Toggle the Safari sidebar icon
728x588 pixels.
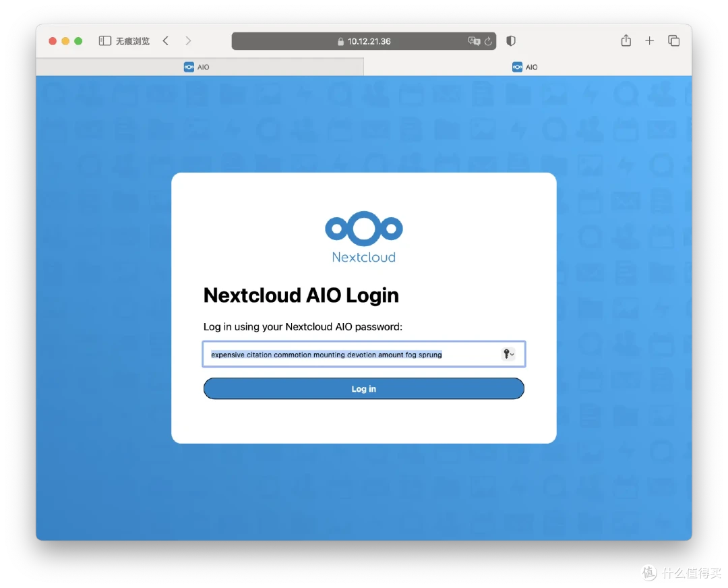click(105, 41)
